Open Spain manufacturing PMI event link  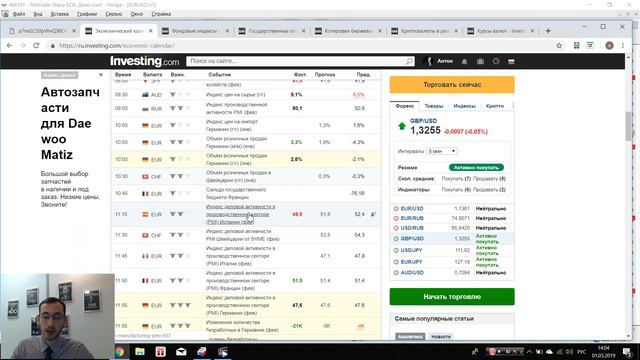[x=240, y=214]
